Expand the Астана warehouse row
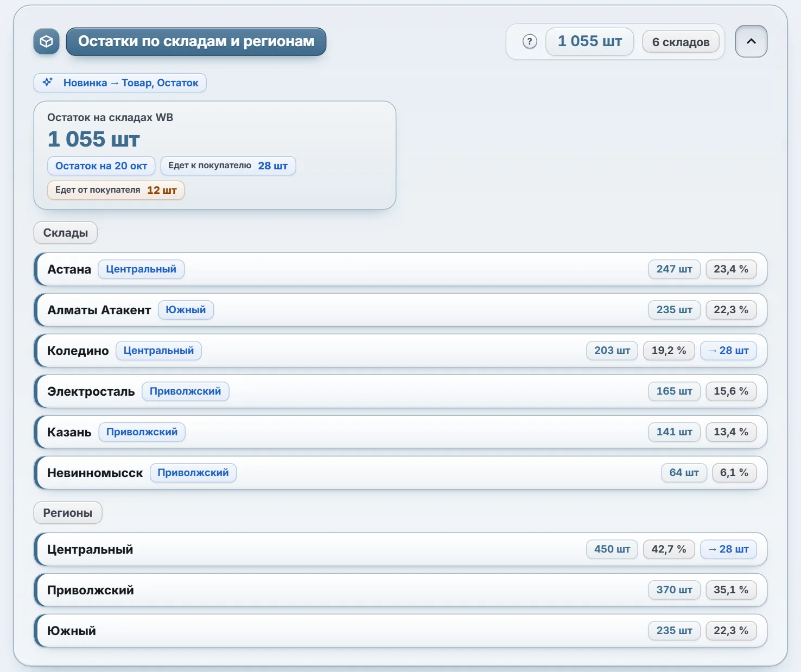Image resolution: width=801 pixels, height=672 pixels. [x=400, y=269]
